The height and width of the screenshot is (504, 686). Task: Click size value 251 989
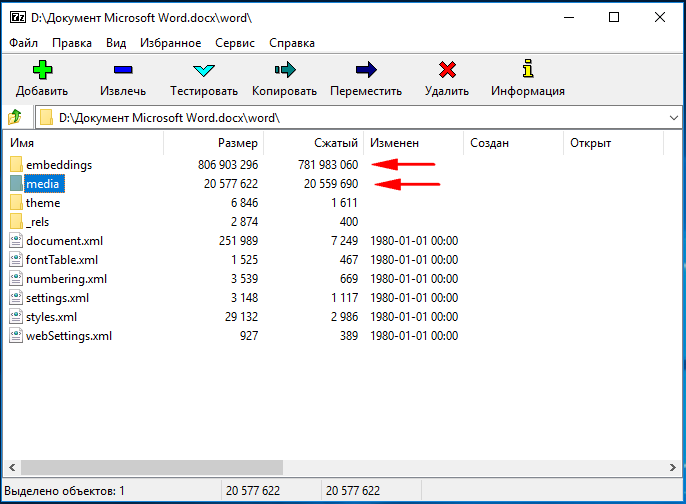pyautogui.click(x=238, y=241)
